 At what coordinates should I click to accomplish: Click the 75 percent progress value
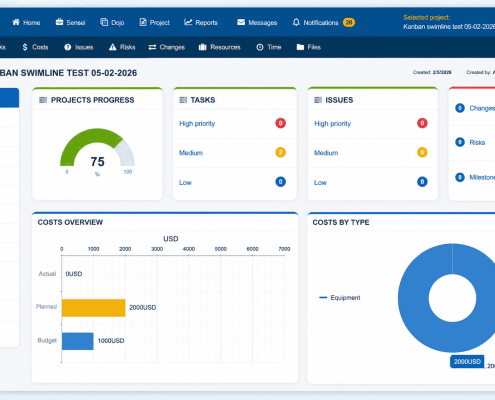97,162
